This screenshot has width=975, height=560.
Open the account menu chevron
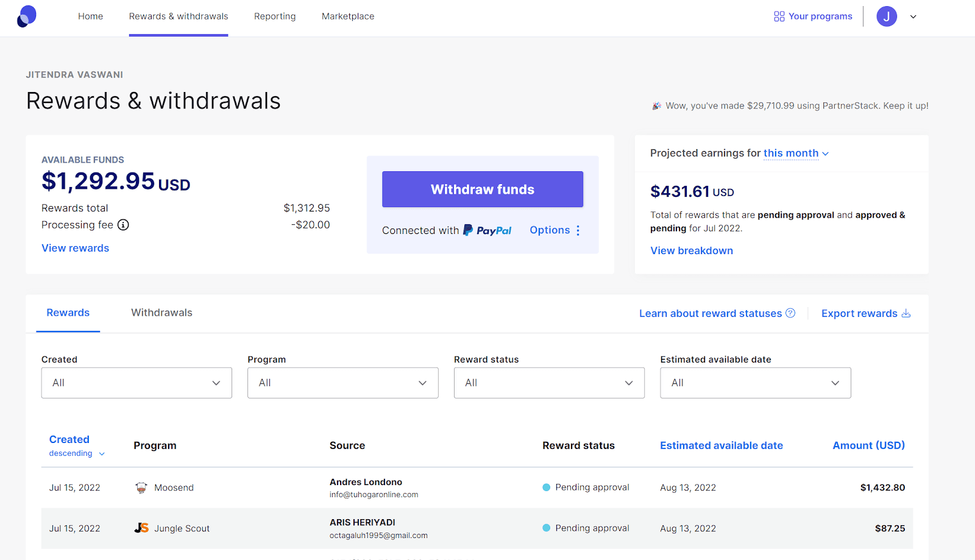tap(913, 16)
